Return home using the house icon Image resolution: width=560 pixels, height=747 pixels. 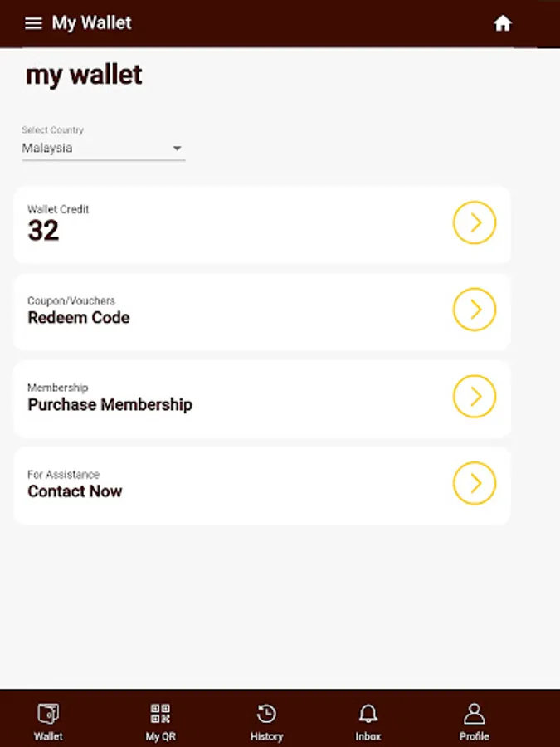(504, 23)
